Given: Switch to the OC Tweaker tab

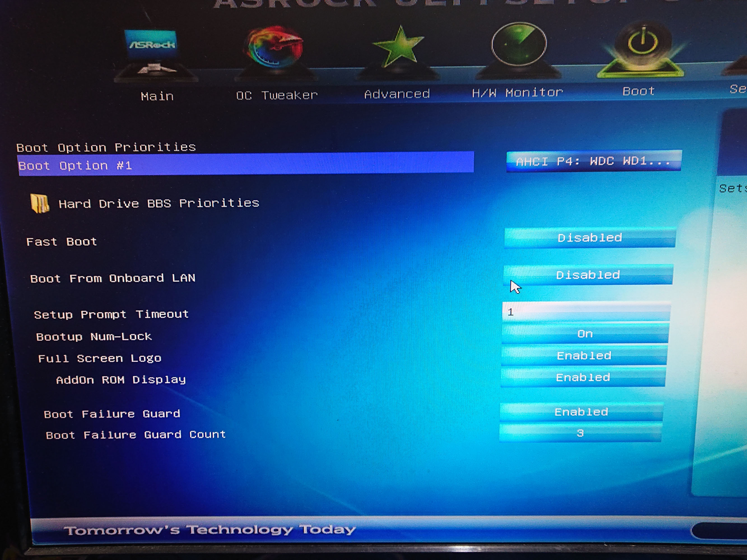Looking at the screenshot, I should (276, 95).
